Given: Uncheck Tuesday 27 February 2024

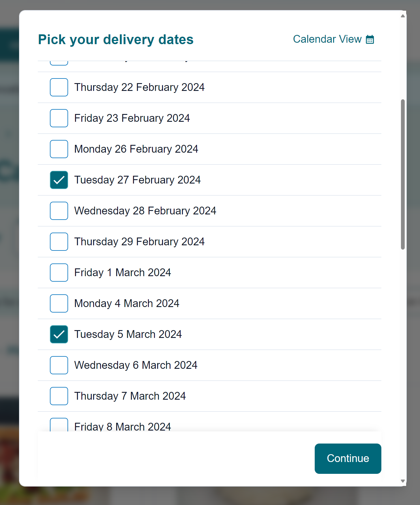Looking at the screenshot, I should [x=59, y=180].
